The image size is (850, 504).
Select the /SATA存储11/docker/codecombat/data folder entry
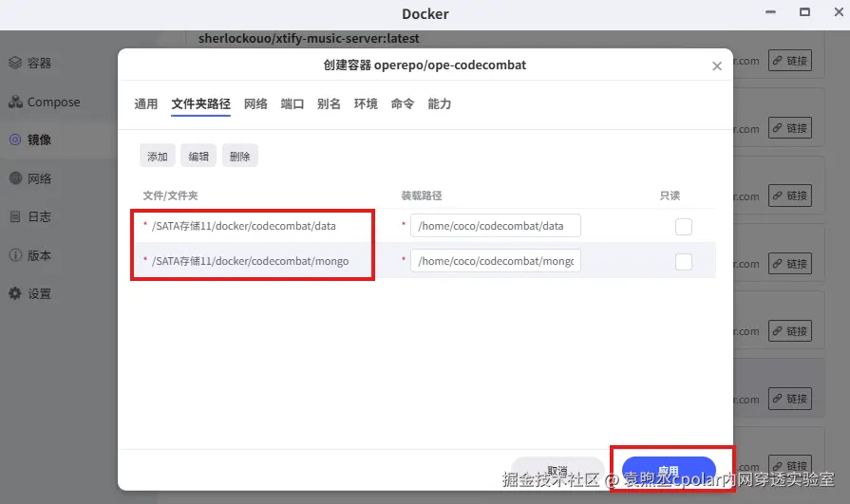point(243,226)
